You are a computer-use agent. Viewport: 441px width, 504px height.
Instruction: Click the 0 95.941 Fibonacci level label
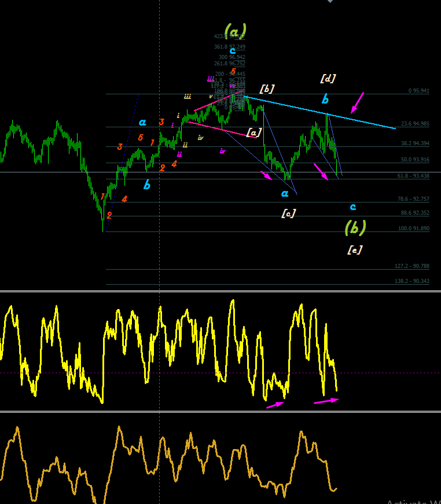tap(418, 91)
